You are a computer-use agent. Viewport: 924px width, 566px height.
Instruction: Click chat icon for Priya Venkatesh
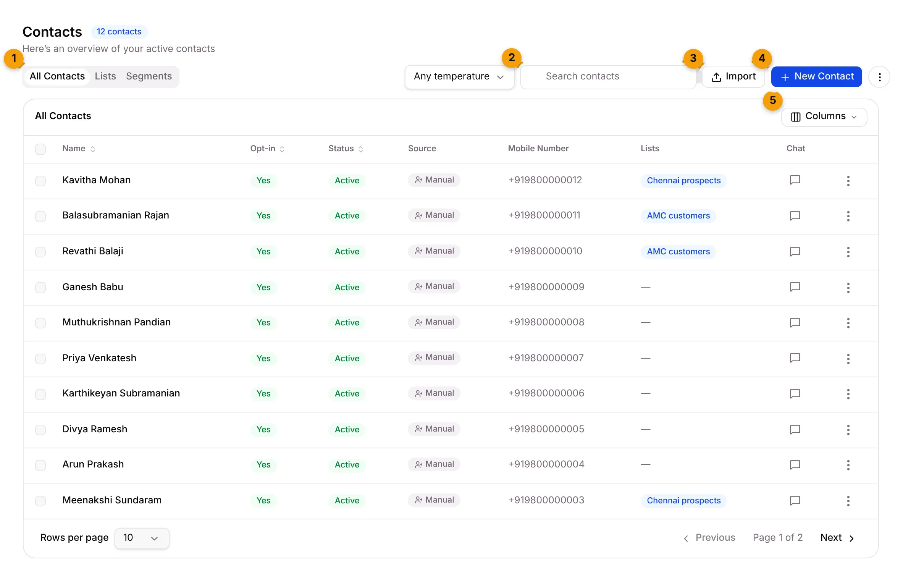[795, 358]
